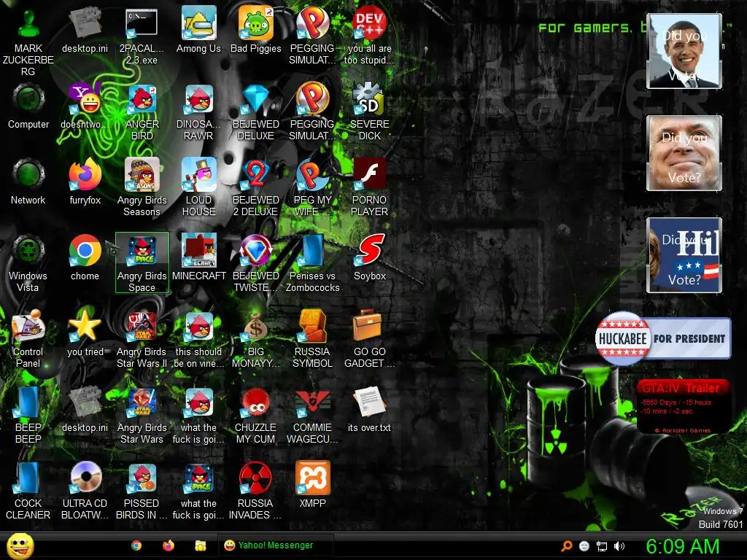Open Chrome from the taskbar
Image resolution: width=747 pixels, height=560 pixels.
[x=136, y=545]
